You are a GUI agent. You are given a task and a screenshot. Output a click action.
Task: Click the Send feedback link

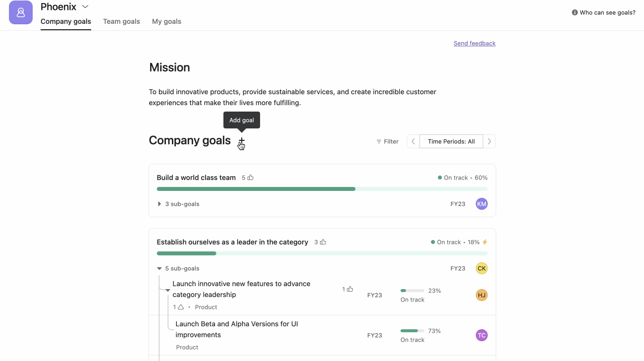tap(474, 43)
